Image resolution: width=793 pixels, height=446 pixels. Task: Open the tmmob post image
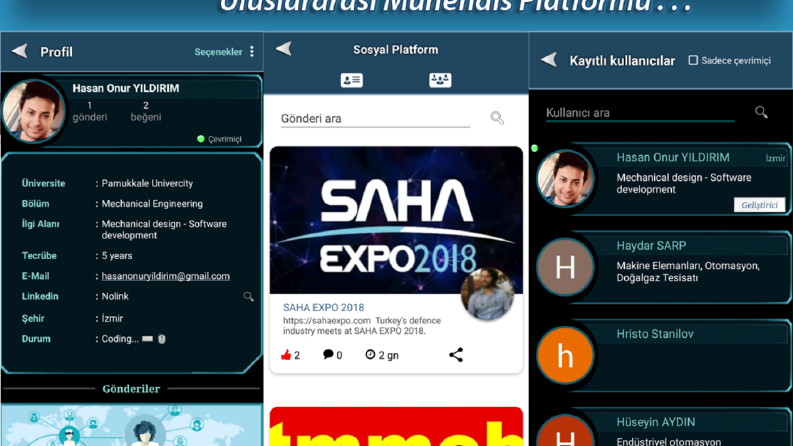[x=396, y=426]
